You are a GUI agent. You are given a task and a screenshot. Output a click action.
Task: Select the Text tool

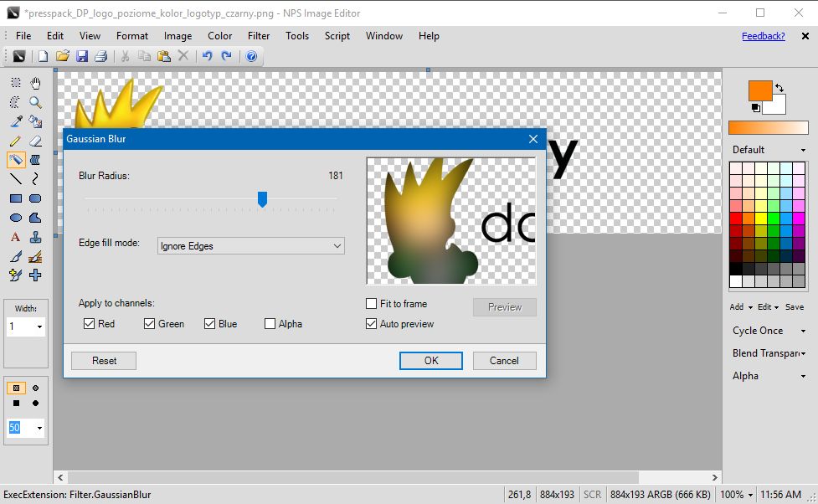tap(16, 237)
